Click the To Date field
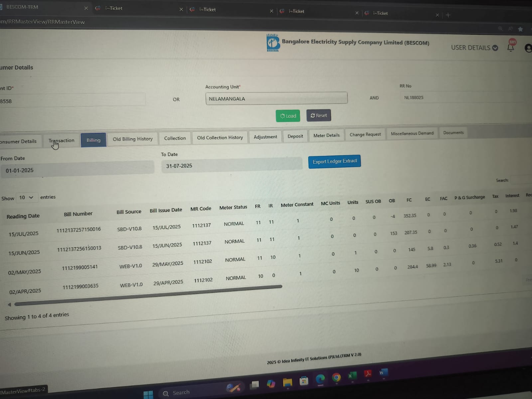Image resolution: width=532 pixels, height=399 pixels. 232,165
